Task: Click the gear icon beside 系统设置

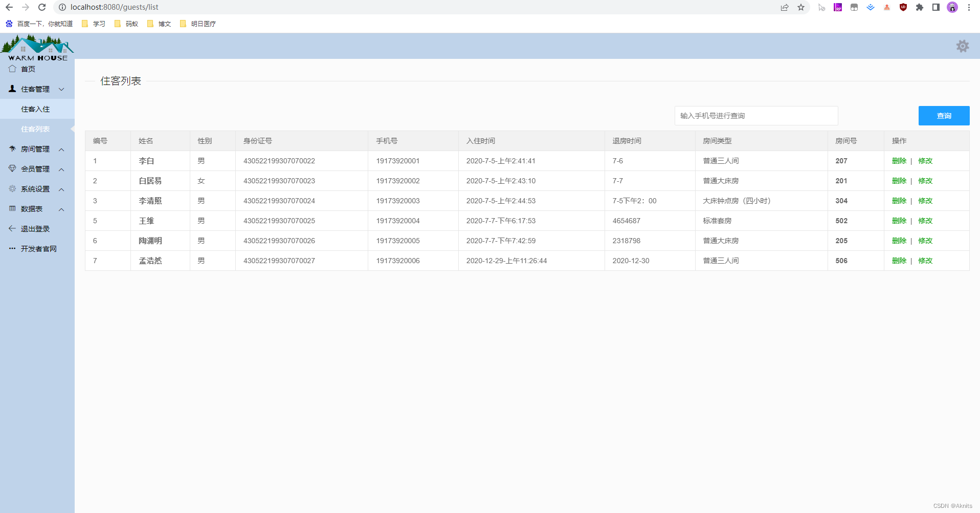Action: [12, 188]
